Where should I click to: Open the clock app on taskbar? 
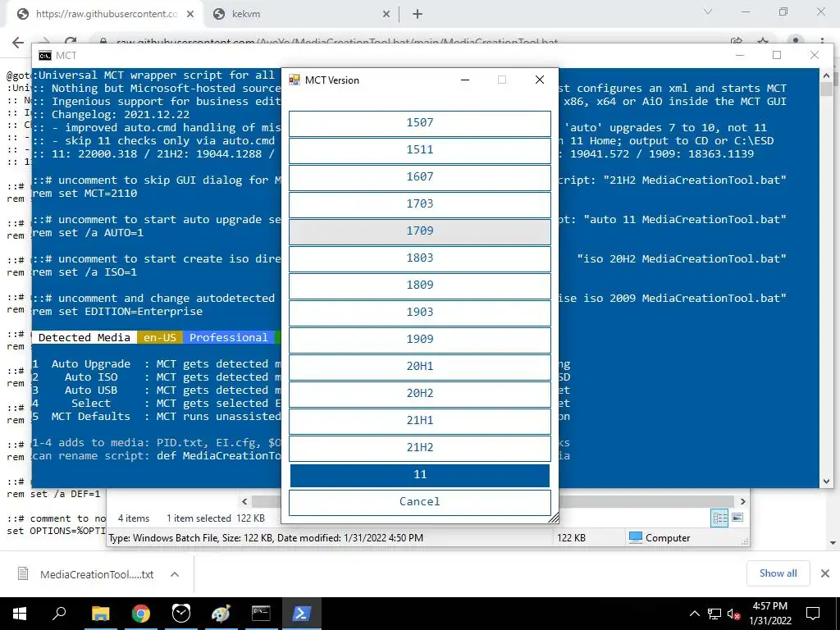click(181, 614)
